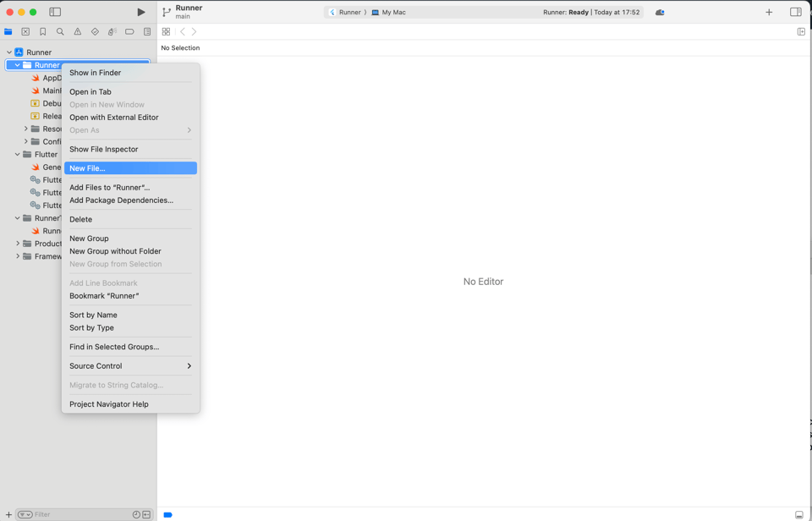Open the Issue navigator warning icon
Screen dimensions: 812x521
tap(78, 32)
